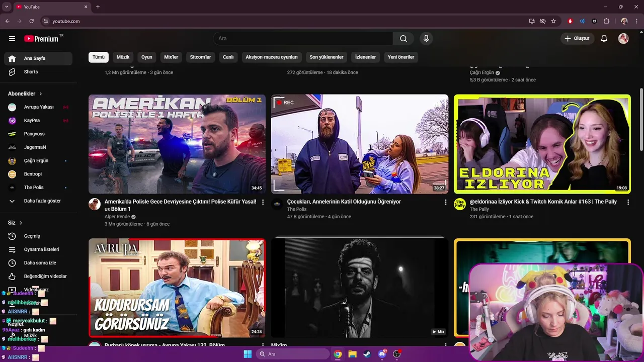
Task: Open the KayPea subscription channel
Action: coord(38,121)
